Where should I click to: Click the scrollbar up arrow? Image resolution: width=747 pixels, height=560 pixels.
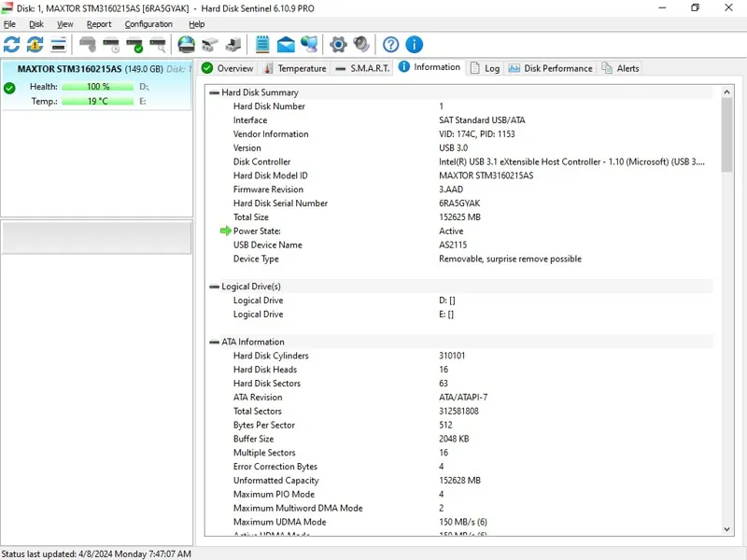pos(726,91)
